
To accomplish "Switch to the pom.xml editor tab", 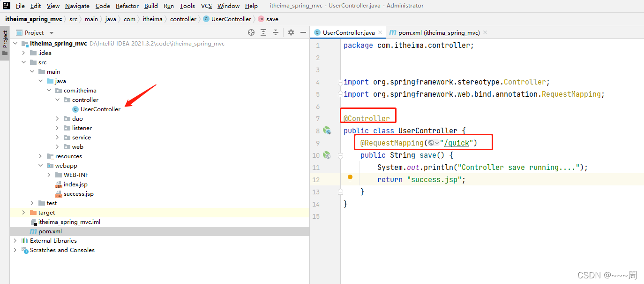I will 439,32.
